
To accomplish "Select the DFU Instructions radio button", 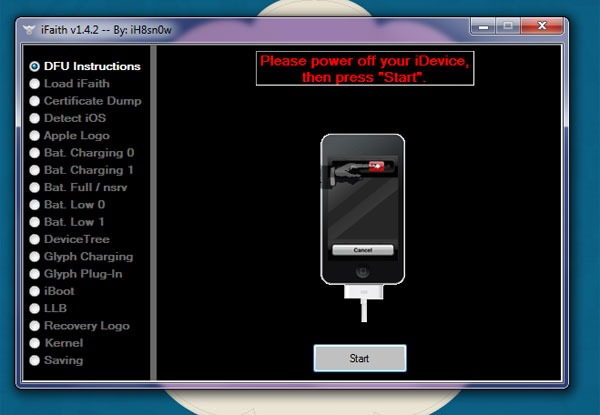I will pyautogui.click(x=34, y=66).
